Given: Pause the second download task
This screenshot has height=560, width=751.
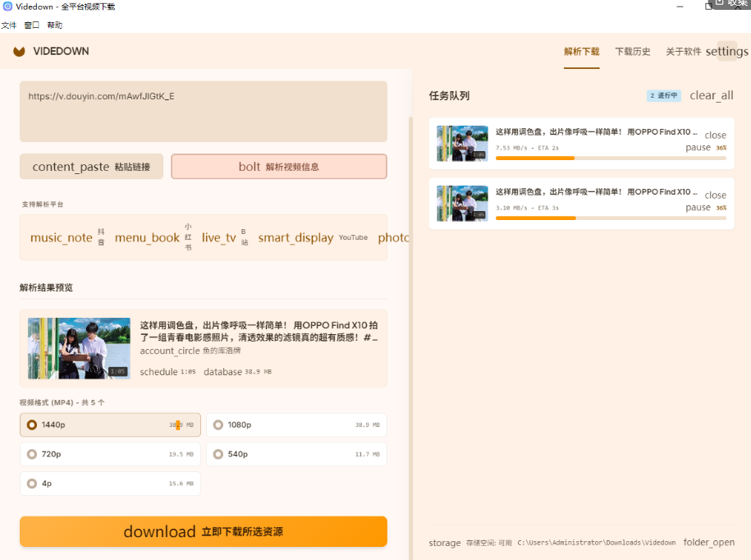Looking at the screenshot, I should [698, 207].
